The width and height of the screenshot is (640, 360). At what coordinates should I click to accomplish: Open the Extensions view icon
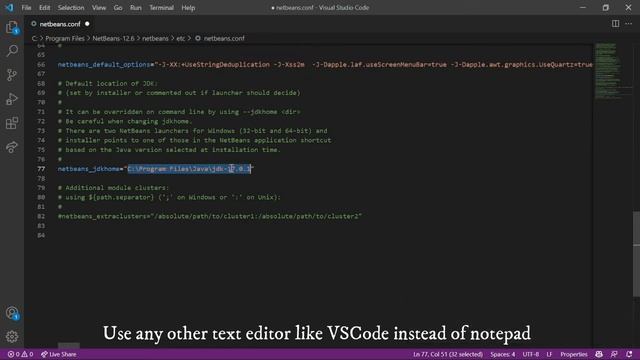[12, 123]
